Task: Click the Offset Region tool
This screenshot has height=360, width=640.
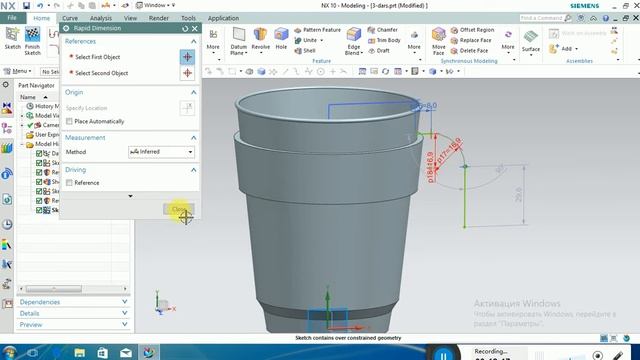Action: (x=472, y=30)
